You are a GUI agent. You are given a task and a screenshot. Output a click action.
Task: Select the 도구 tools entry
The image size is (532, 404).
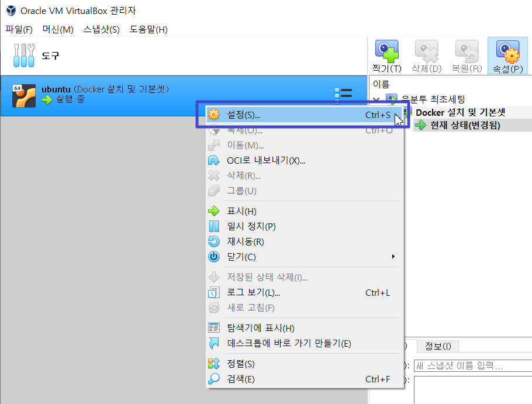pos(184,56)
